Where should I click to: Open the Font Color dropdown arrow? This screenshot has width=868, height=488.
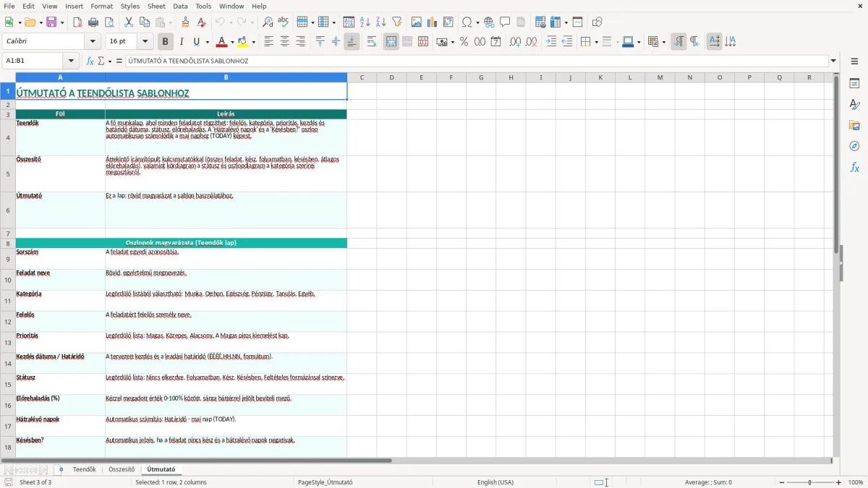pos(232,42)
